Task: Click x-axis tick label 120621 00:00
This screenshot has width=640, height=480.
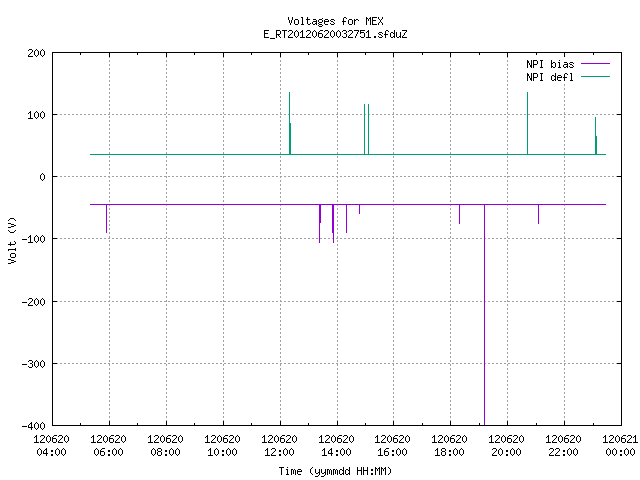Action: click(x=620, y=446)
